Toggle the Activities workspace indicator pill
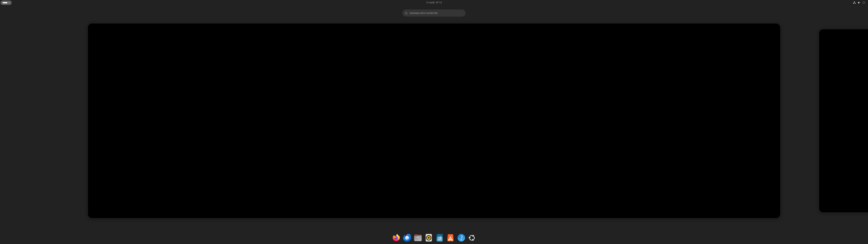The image size is (868, 244). click(6, 3)
